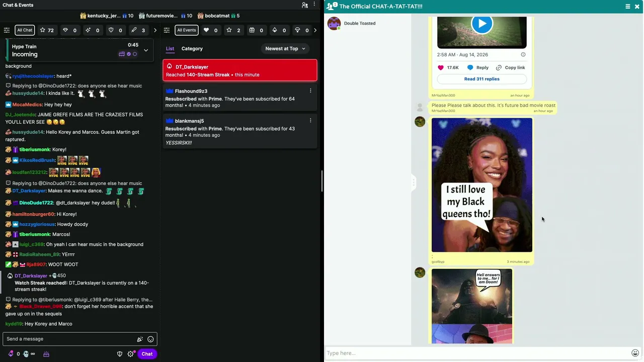Open the celebration effects icon in message box
Viewport: 644px width, 362px height.
(x=140, y=339)
